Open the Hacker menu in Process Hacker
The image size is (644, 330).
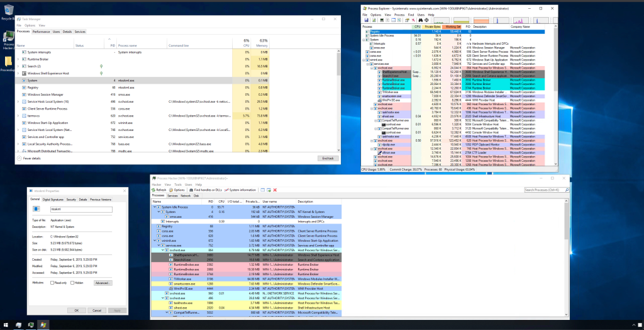coord(157,185)
